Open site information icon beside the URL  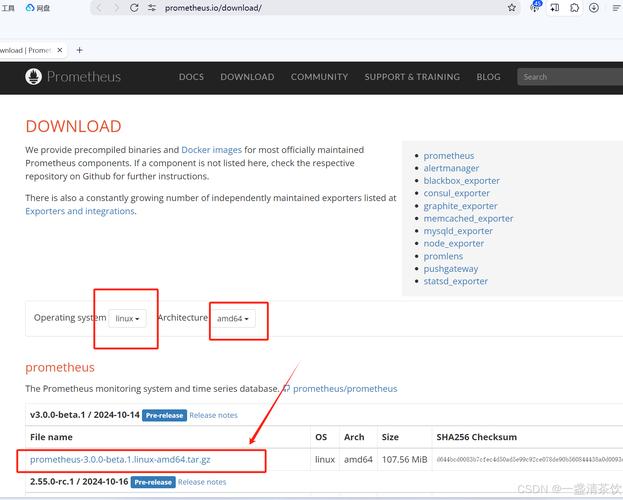(152, 8)
